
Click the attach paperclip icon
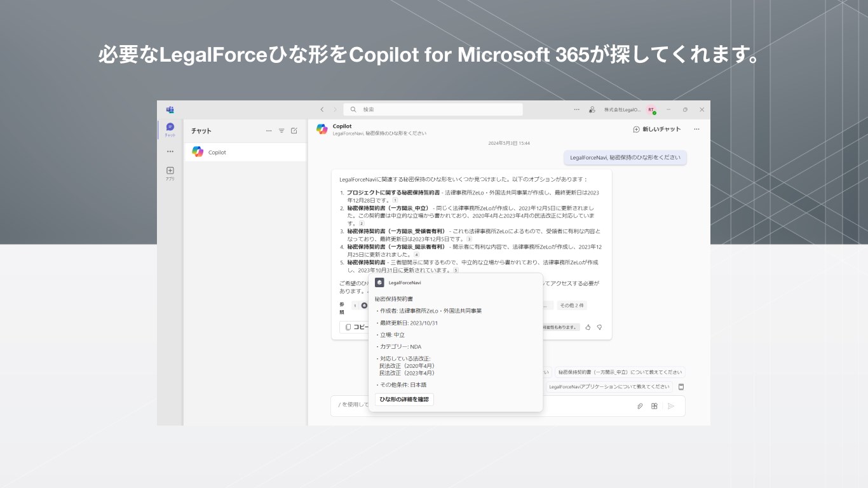click(x=640, y=406)
